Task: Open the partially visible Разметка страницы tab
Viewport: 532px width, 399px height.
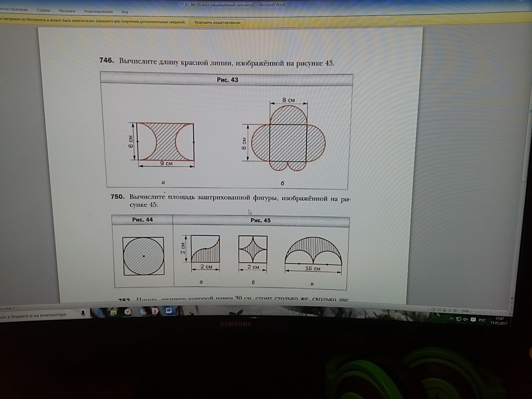Action: tap(14, 10)
